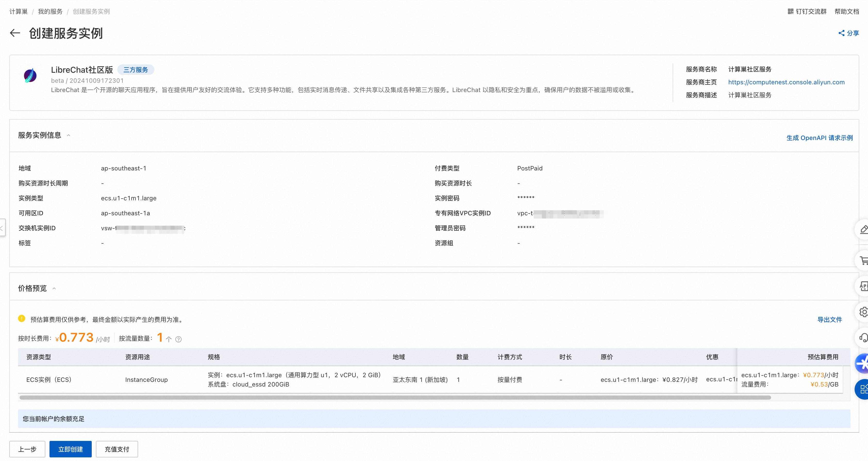Open the 钉钉交流群 QR code icon
The width and height of the screenshot is (868, 461).
[790, 11]
